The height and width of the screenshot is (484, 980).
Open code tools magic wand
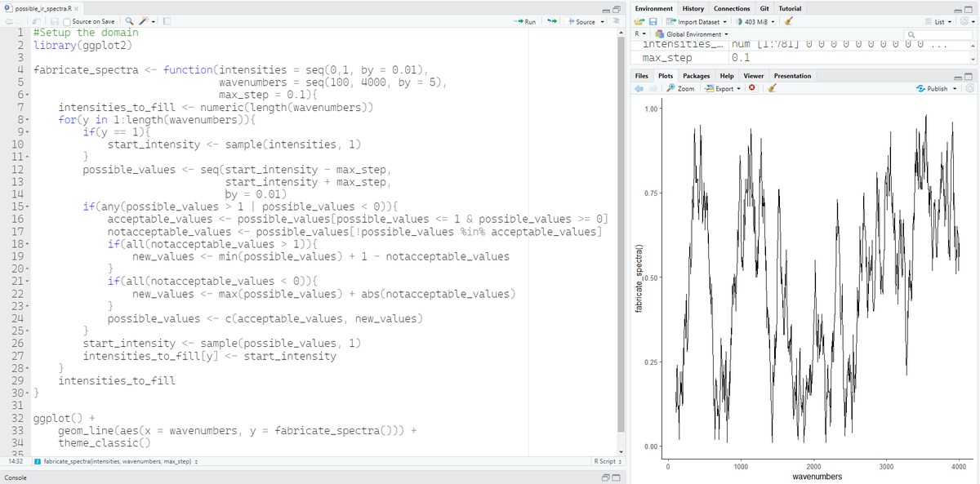(x=144, y=21)
